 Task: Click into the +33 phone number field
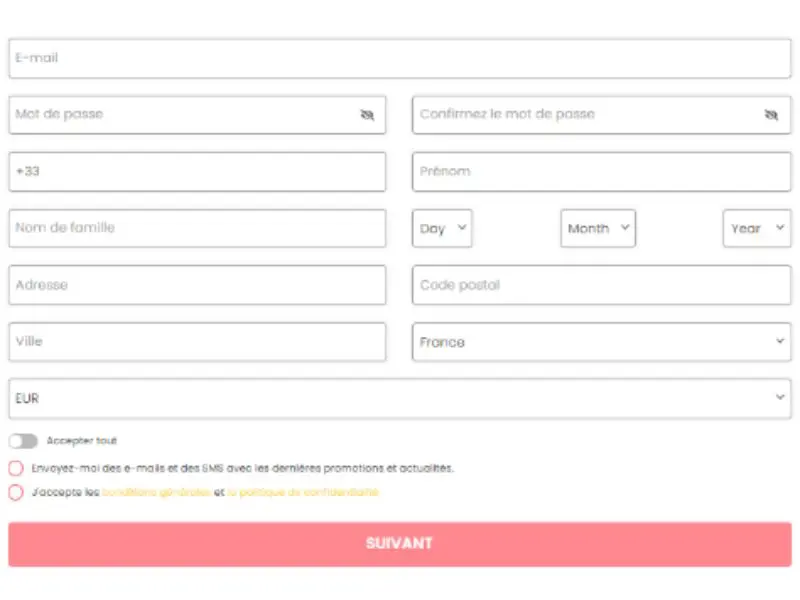click(x=197, y=172)
